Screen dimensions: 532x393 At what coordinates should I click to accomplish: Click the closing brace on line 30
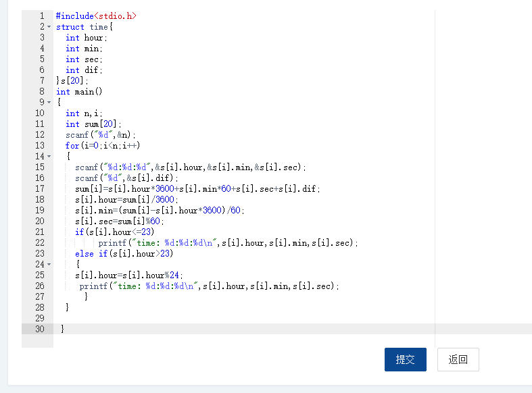(x=62, y=329)
